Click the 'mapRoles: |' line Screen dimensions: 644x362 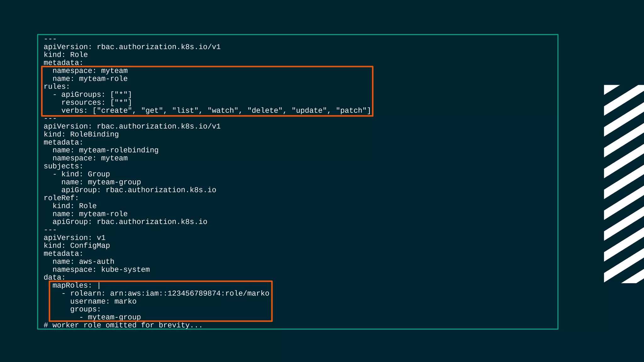click(76, 286)
